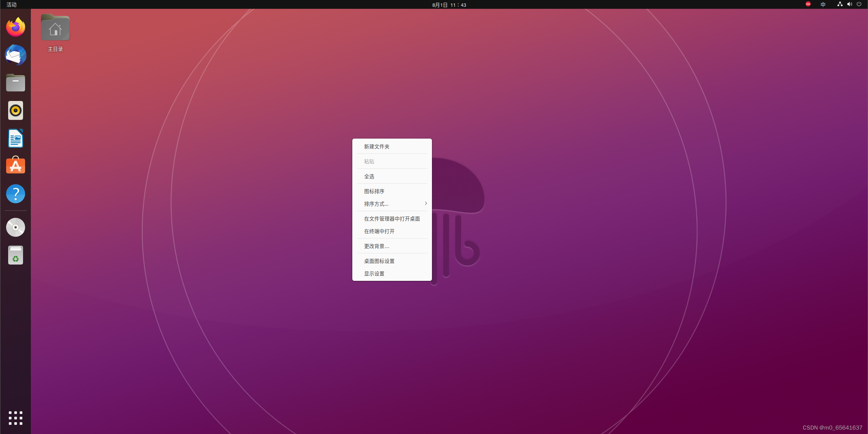Open LibreOffice Writer from the dock
Screen dimensions: 868x434
15,138
